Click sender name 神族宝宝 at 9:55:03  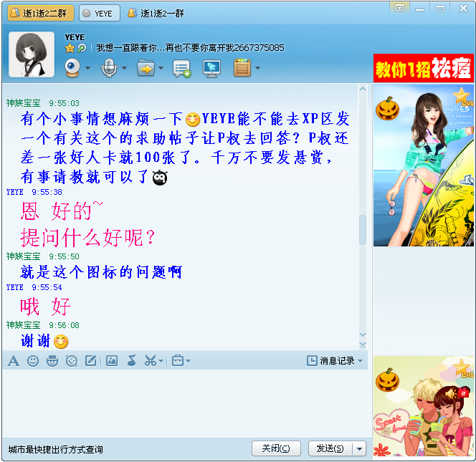coord(24,103)
